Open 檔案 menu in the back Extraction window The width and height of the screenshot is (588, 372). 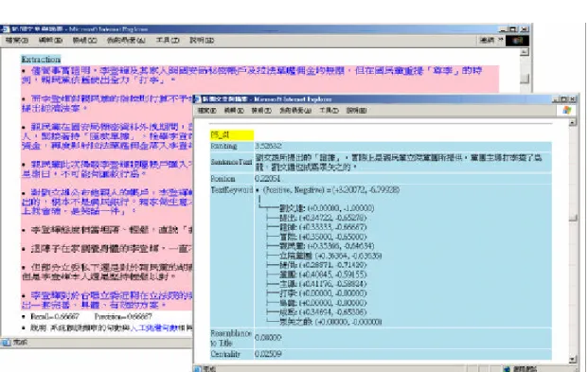click(x=16, y=40)
